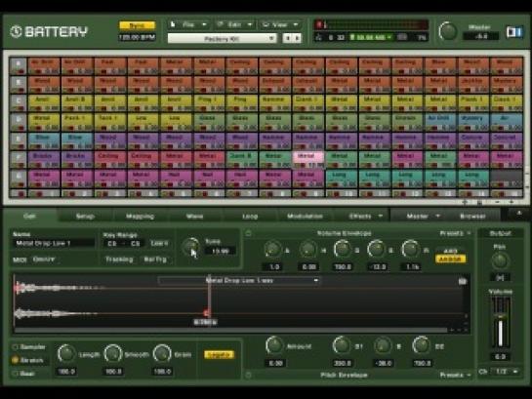Open Pitch Envelope Presets dropdown
Screen dimensions: 532x399
click(x=455, y=375)
